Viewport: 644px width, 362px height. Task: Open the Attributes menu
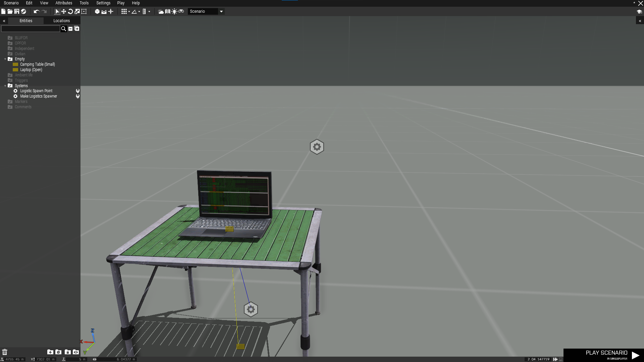click(x=63, y=3)
